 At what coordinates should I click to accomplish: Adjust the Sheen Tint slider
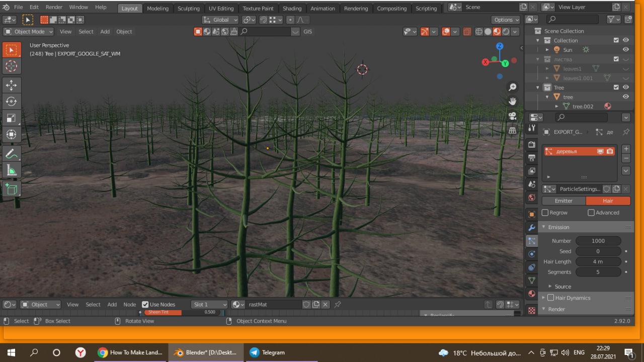pos(182,312)
